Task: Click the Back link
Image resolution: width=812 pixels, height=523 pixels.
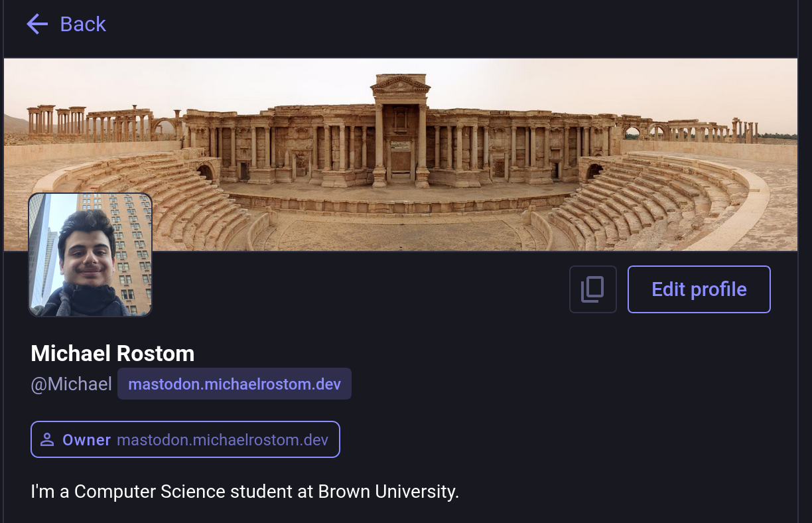Action: point(82,24)
